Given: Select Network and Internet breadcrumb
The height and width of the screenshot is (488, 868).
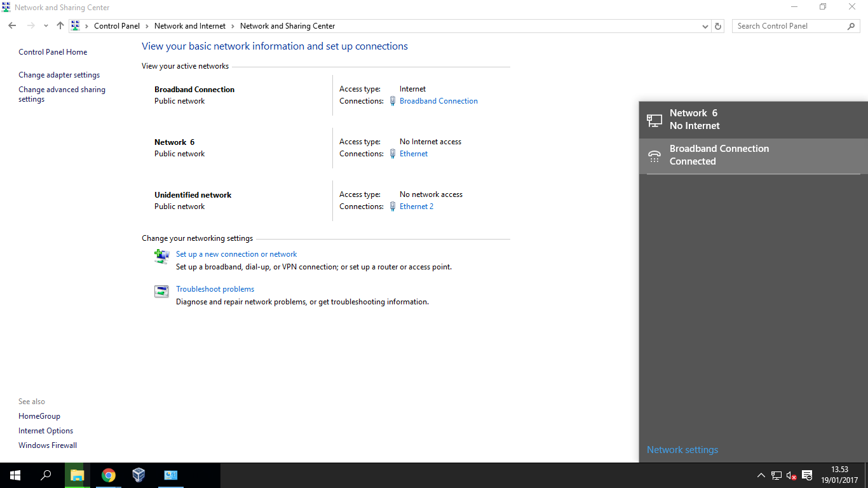Looking at the screenshot, I should pyautogui.click(x=190, y=26).
